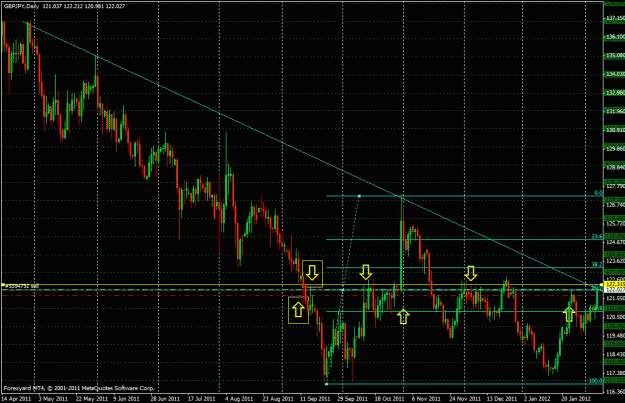Click the Fibonacci 38.2 level label
The image size is (625, 403).
(597, 264)
